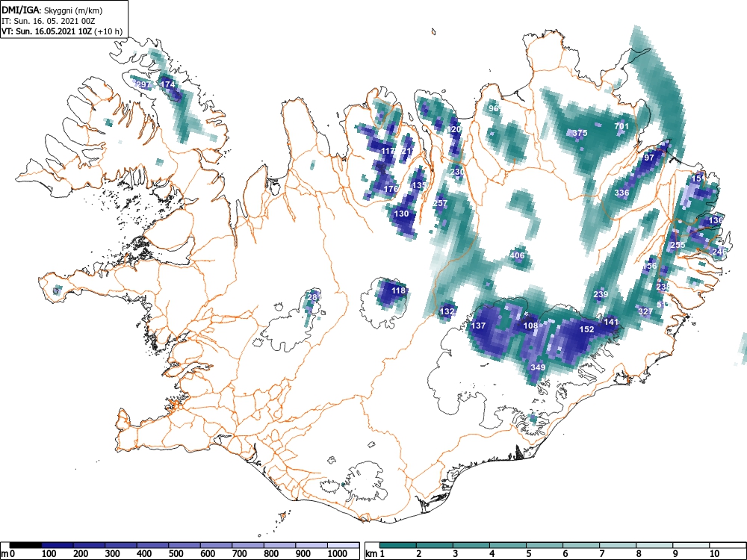Screen dimensions: 747x560
Task: Click the '500' label on the metre scale
Action: (176, 554)
